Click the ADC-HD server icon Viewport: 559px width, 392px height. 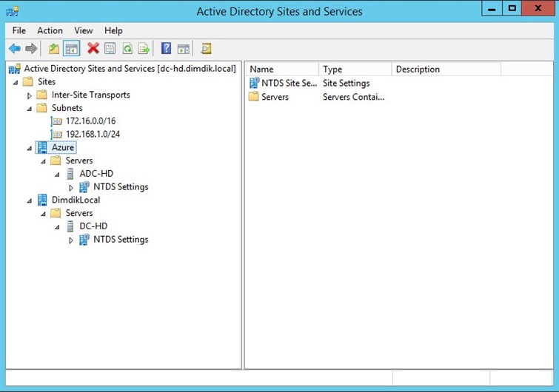[x=70, y=174]
